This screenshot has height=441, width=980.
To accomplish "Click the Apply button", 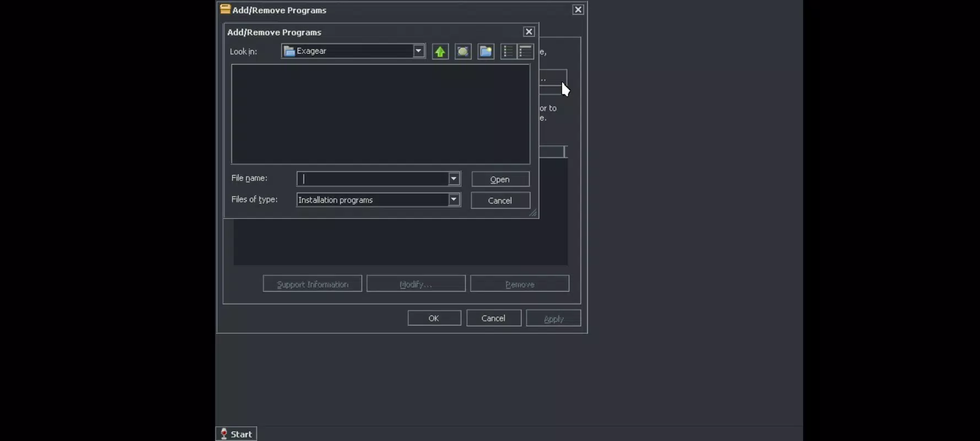I will [x=553, y=319].
